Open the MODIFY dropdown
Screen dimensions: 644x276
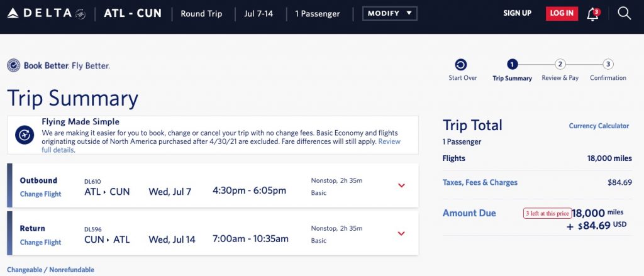coord(390,13)
